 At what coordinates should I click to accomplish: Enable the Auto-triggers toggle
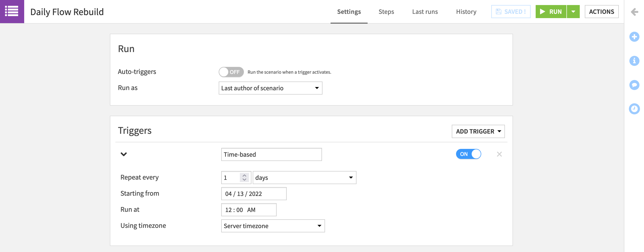point(231,72)
